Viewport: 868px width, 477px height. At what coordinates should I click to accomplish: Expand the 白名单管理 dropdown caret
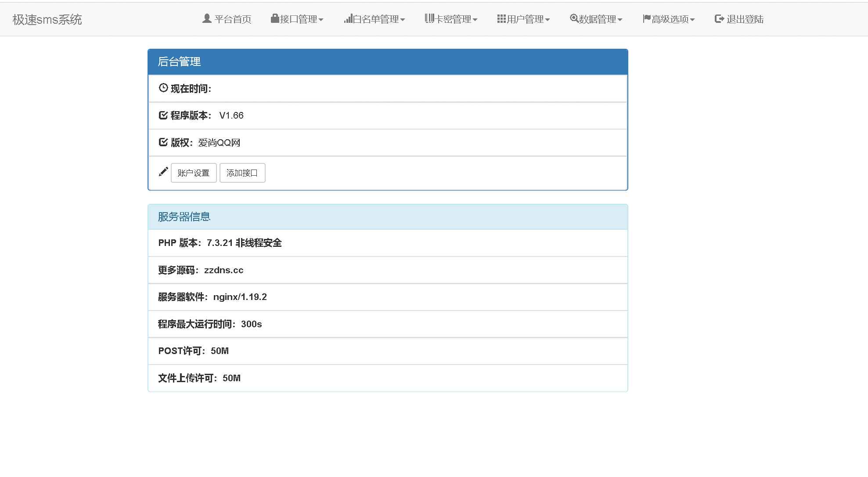(x=403, y=20)
